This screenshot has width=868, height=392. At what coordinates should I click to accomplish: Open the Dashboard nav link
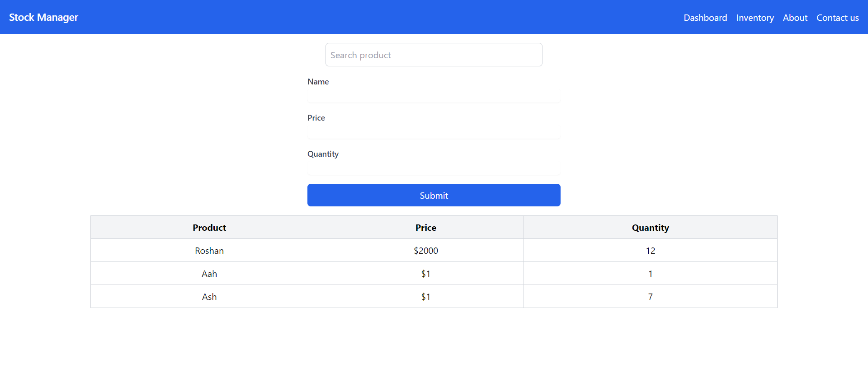coord(705,18)
